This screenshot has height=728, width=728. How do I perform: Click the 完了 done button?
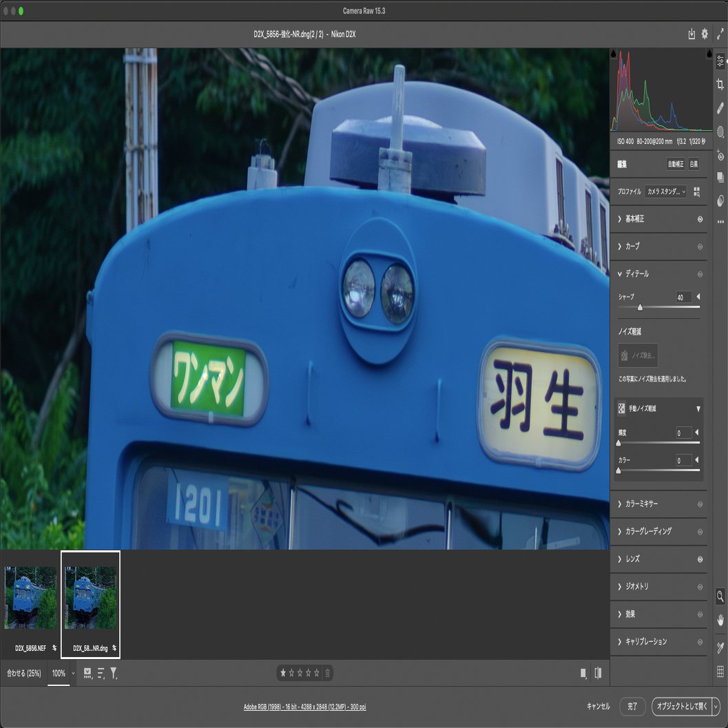click(632, 706)
